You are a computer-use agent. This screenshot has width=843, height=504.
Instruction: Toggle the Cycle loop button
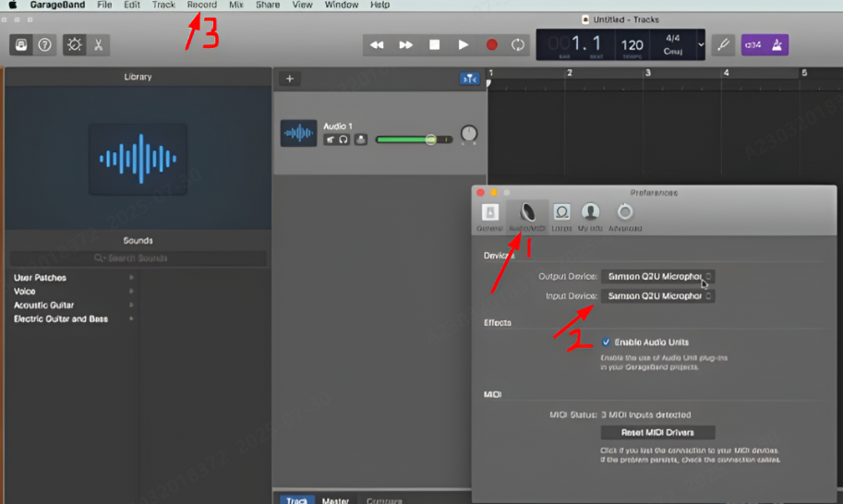coord(518,45)
